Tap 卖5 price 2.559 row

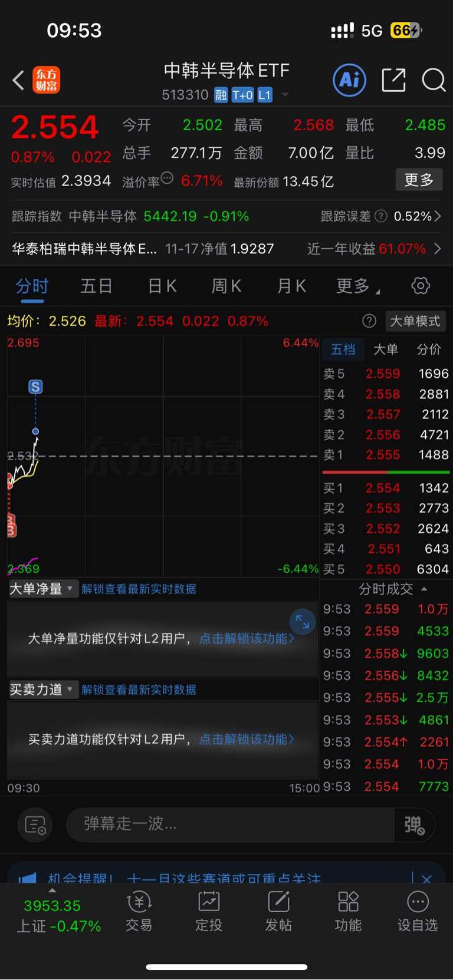pos(386,374)
